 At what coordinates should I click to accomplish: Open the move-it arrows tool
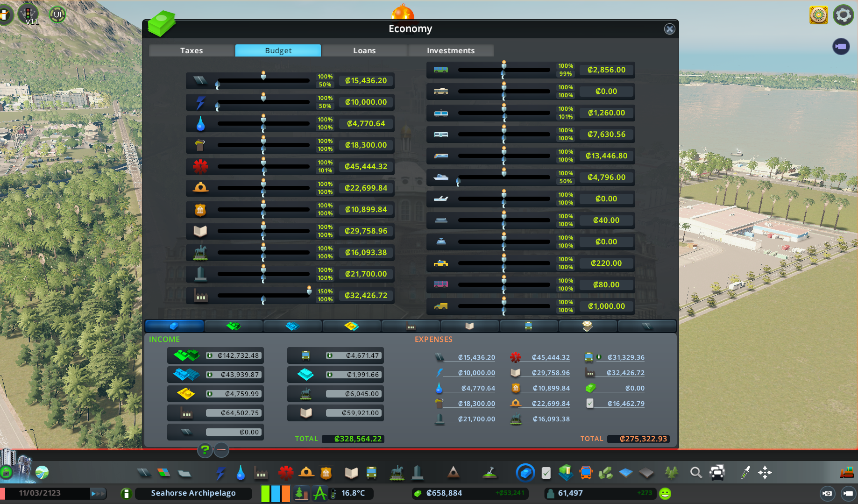point(765,473)
